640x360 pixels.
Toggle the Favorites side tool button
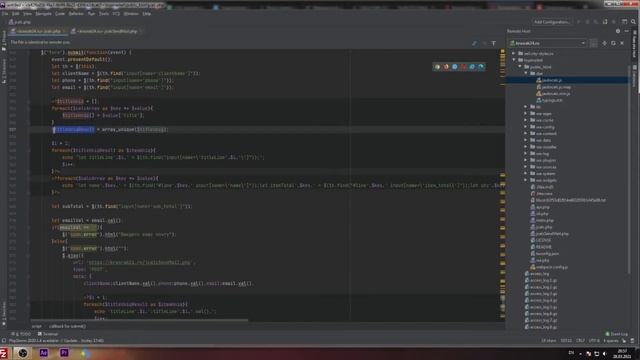pyautogui.click(x=4, y=314)
